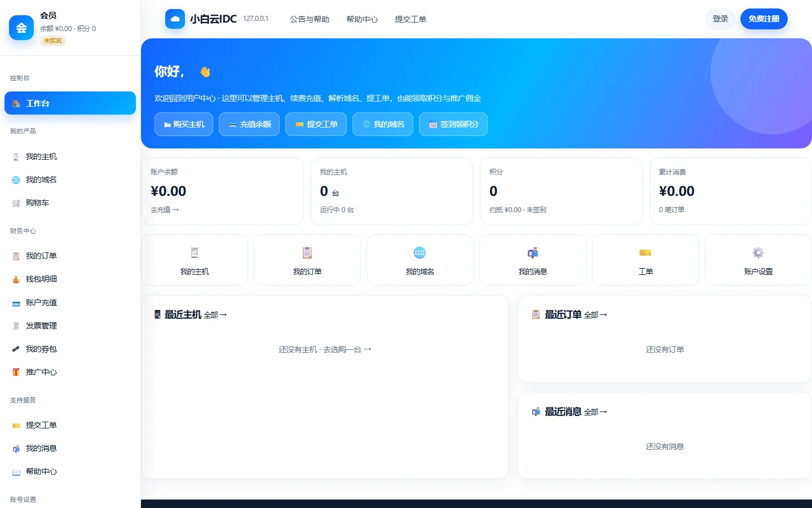Open 提交工单 in top navigation

click(x=411, y=19)
